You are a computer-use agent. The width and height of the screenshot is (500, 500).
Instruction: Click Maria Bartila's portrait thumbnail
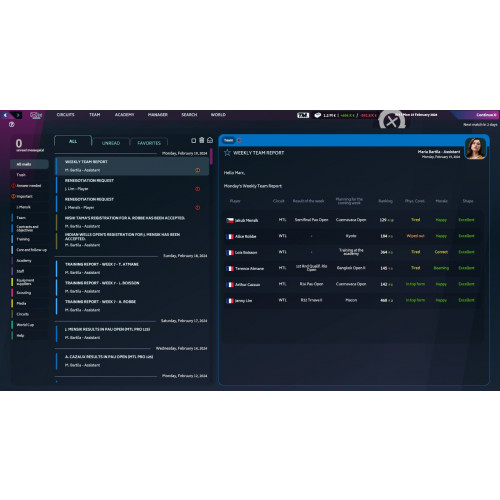pyautogui.click(x=476, y=148)
